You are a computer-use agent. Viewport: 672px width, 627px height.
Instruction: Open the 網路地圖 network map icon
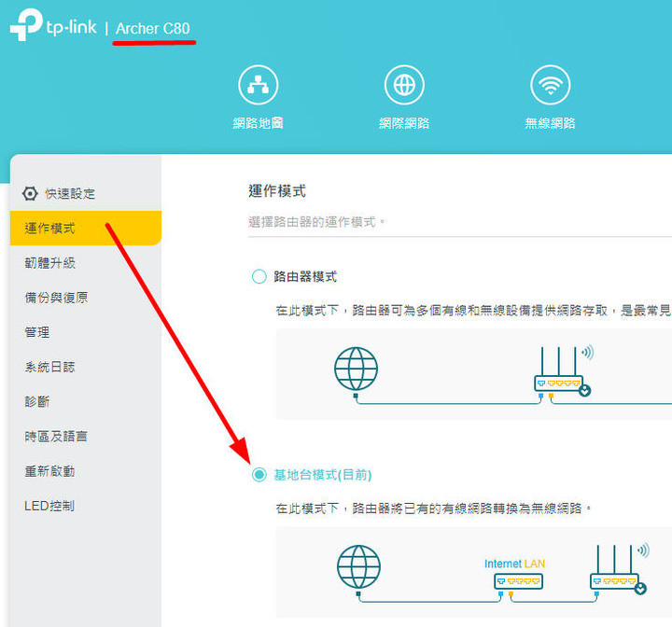(258, 85)
